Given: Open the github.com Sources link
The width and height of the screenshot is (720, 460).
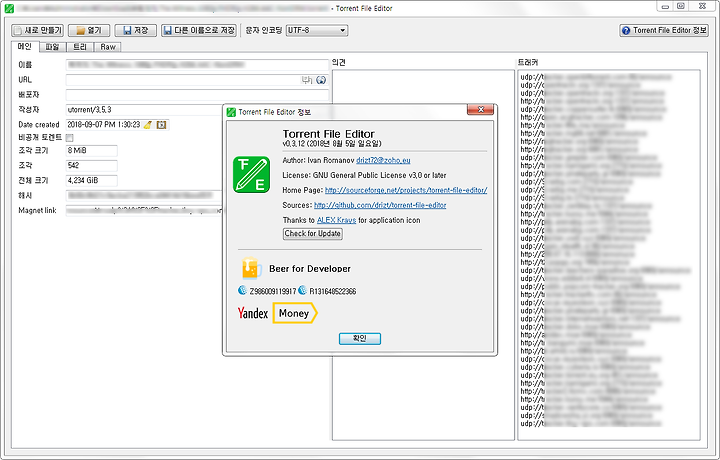Looking at the screenshot, I should point(380,205).
